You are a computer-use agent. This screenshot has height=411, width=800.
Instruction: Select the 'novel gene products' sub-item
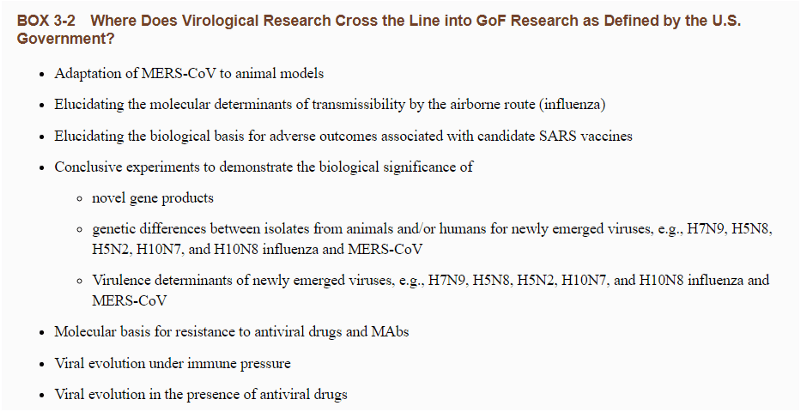coord(153,198)
